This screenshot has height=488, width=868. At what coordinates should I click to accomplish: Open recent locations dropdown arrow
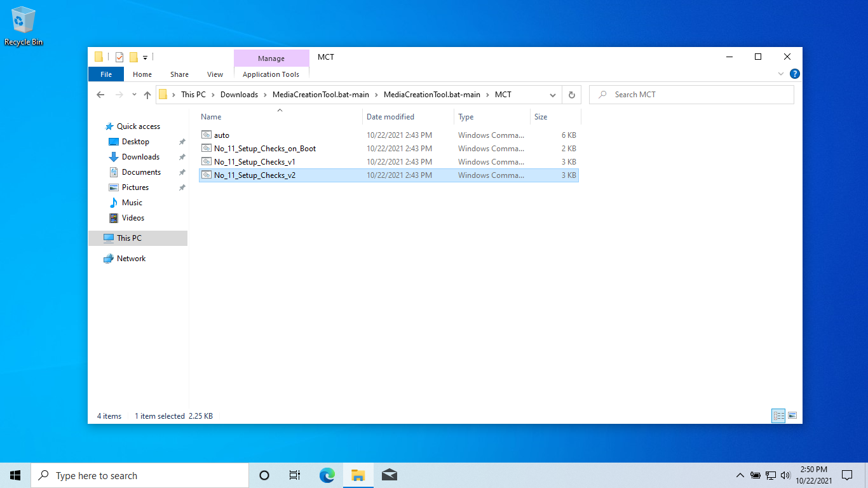pyautogui.click(x=134, y=95)
